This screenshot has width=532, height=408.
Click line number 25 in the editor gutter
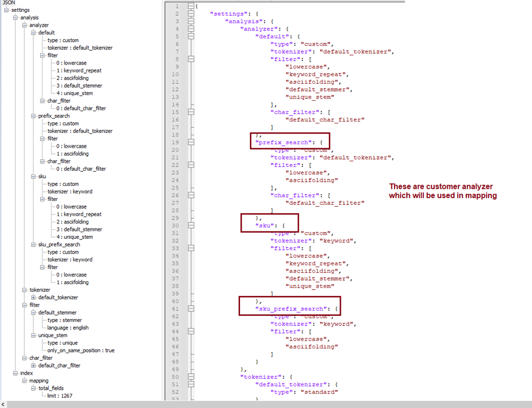click(x=176, y=187)
